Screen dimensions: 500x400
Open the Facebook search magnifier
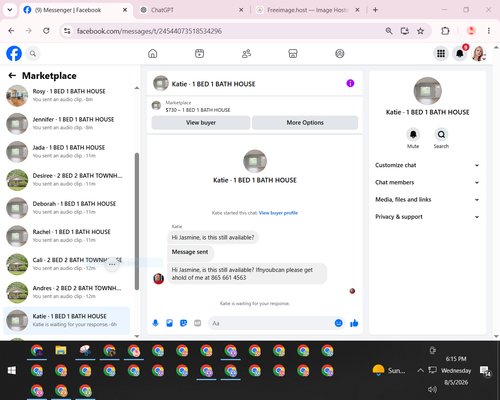[x=33, y=53]
